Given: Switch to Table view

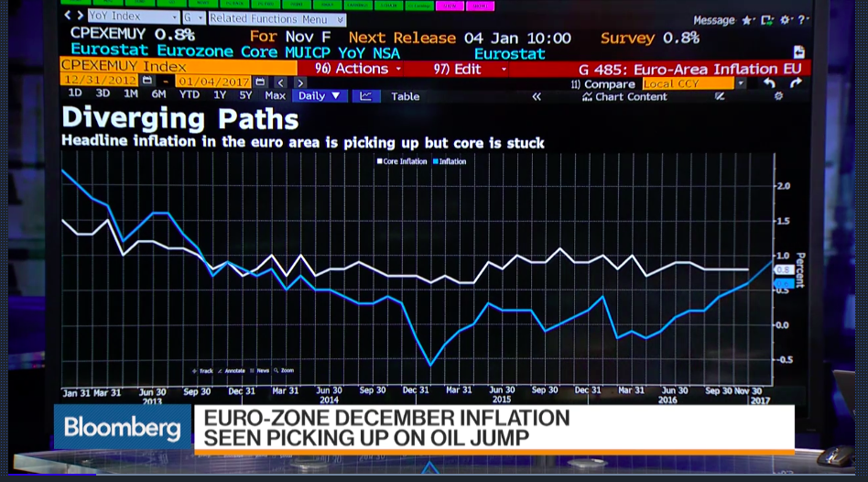Looking at the screenshot, I should point(406,96).
